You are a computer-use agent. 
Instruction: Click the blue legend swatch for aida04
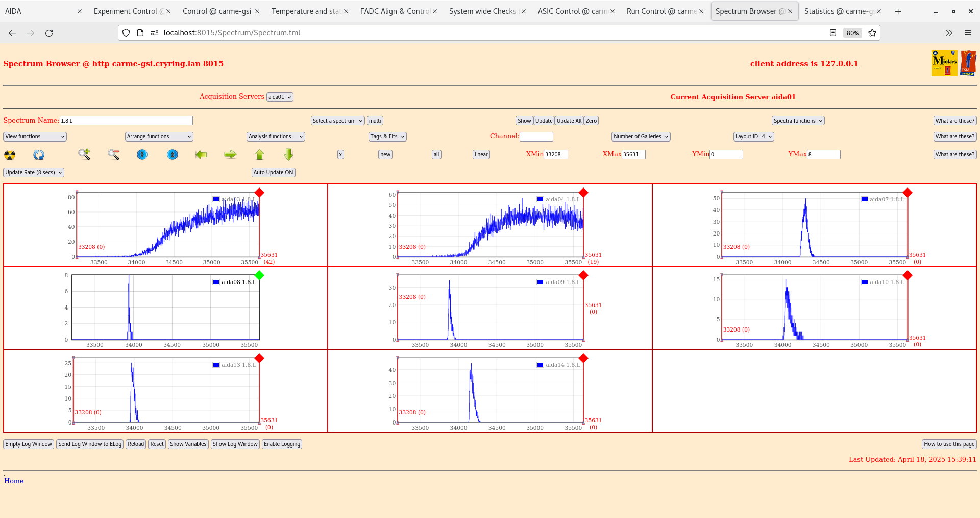coord(541,199)
